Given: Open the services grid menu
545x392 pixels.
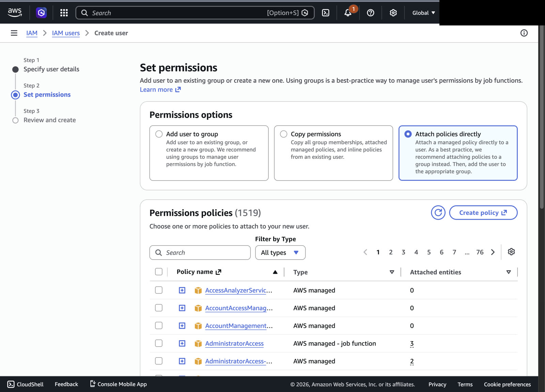Looking at the screenshot, I should 64,13.
